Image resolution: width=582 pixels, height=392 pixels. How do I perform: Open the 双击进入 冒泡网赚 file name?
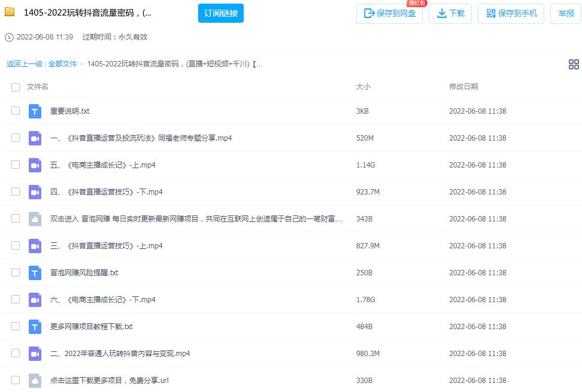click(197, 219)
